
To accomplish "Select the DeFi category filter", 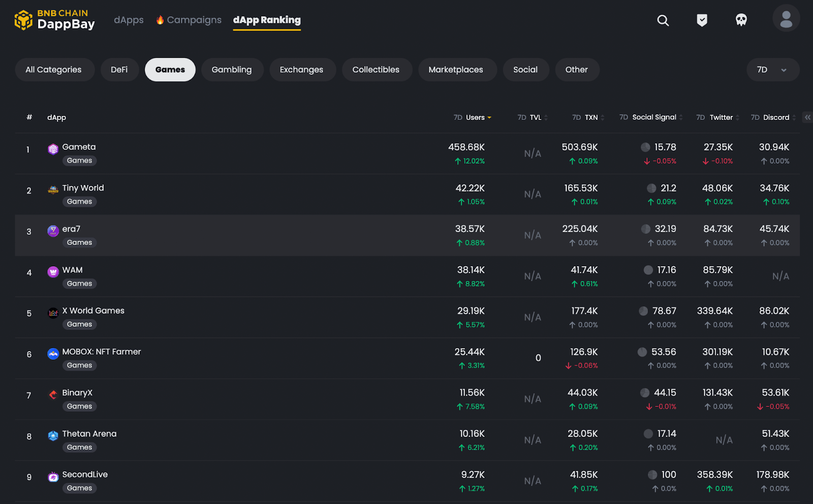I will [x=119, y=70].
